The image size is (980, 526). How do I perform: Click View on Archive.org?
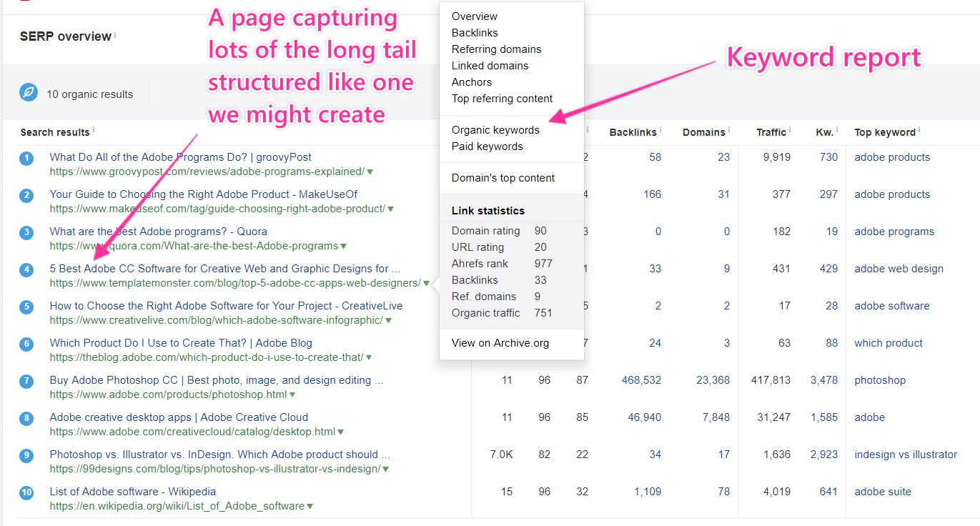tap(500, 343)
